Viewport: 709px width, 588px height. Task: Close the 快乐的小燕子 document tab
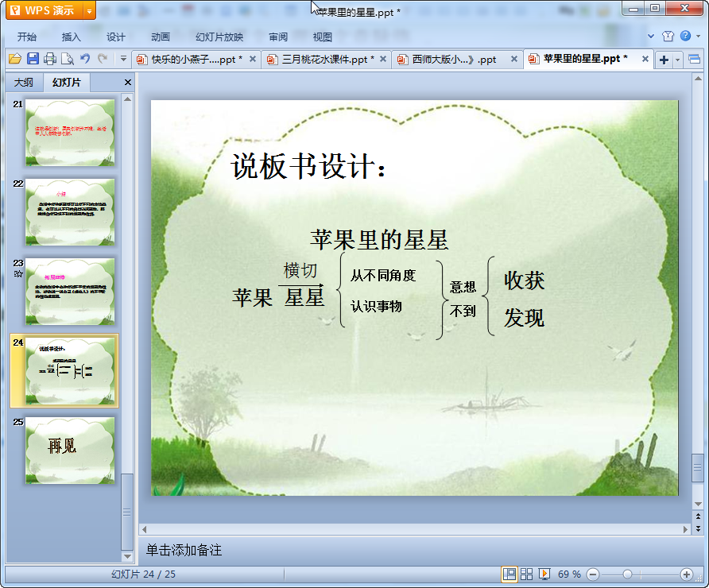pos(253,59)
